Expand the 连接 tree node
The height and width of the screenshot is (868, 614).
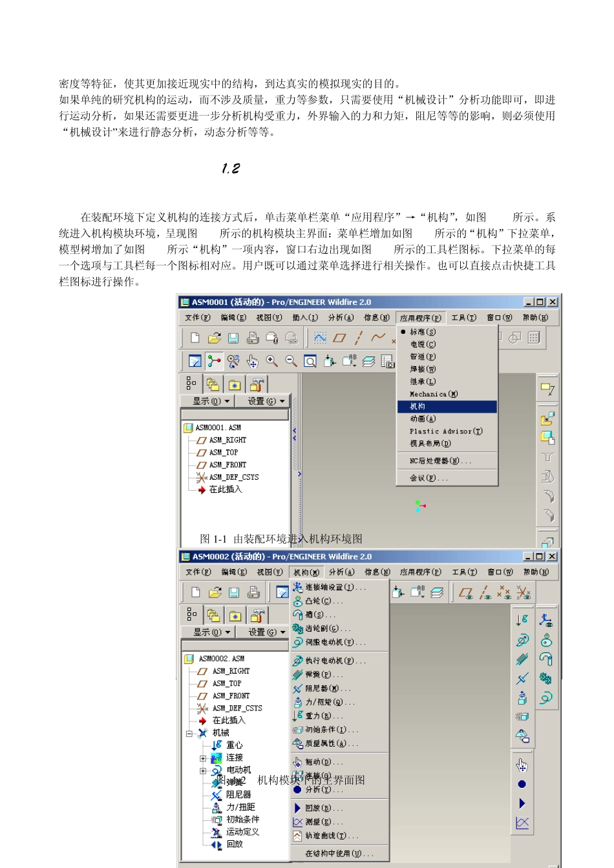point(203,758)
